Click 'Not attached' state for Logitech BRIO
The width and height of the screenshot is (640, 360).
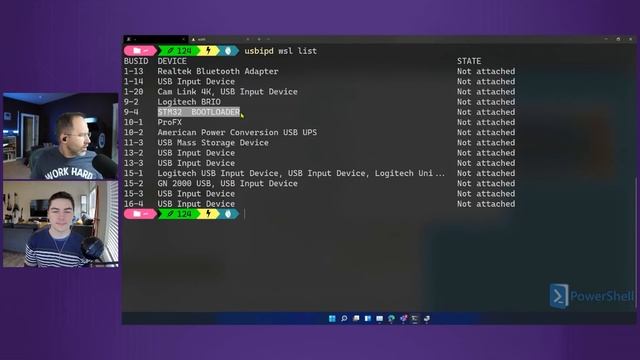(x=486, y=102)
